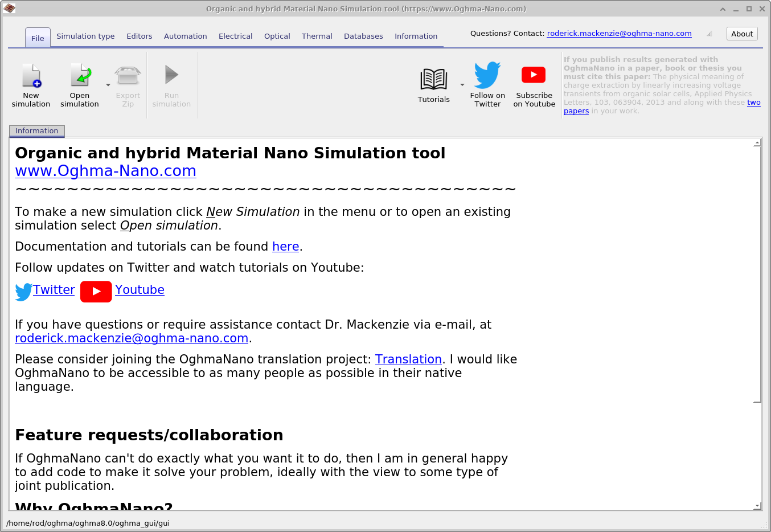
Task: Click the About button
Action: point(742,34)
